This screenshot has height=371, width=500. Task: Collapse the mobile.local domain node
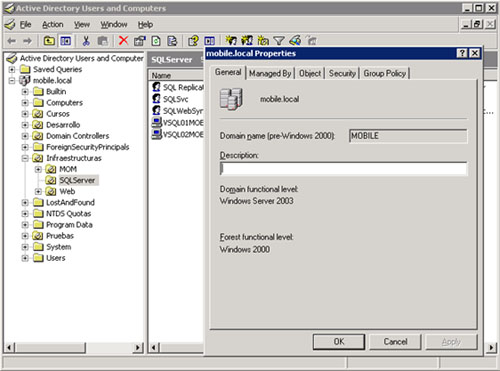point(12,80)
